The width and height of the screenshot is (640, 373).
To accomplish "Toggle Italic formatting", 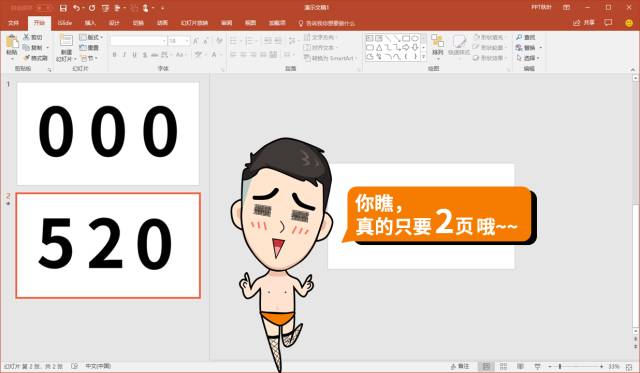I will click(x=124, y=55).
